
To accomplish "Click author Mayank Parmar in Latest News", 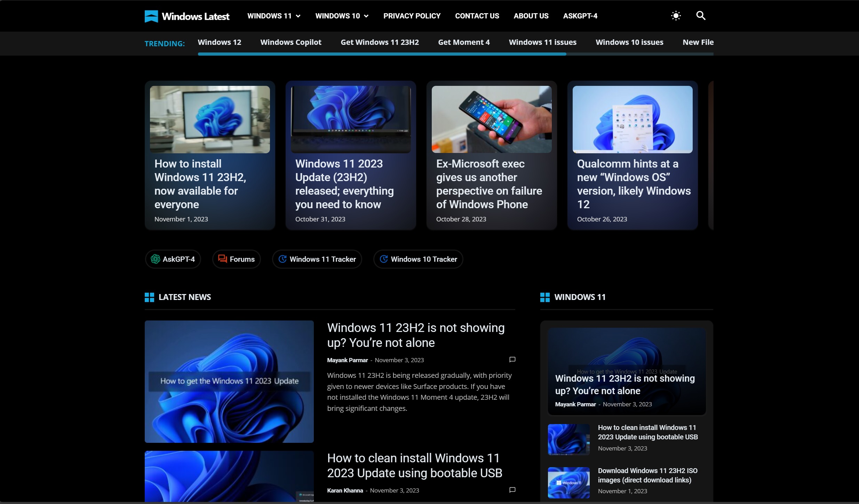I will tap(347, 360).
